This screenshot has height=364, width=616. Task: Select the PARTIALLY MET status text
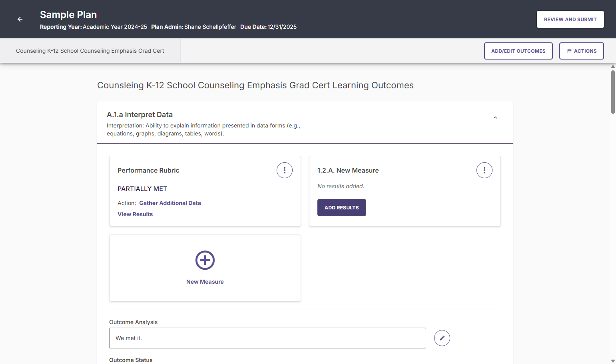tap(142, 189)
